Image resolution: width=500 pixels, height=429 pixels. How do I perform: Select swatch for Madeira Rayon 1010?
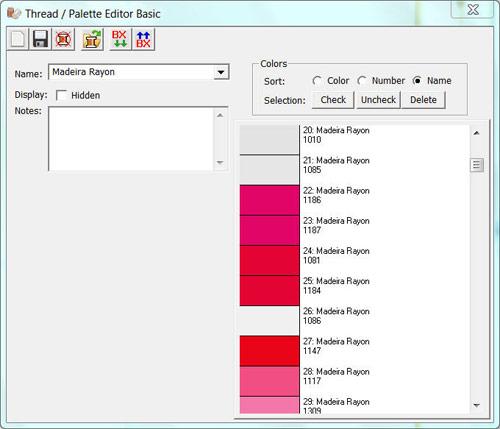click(x=269, y=140)
